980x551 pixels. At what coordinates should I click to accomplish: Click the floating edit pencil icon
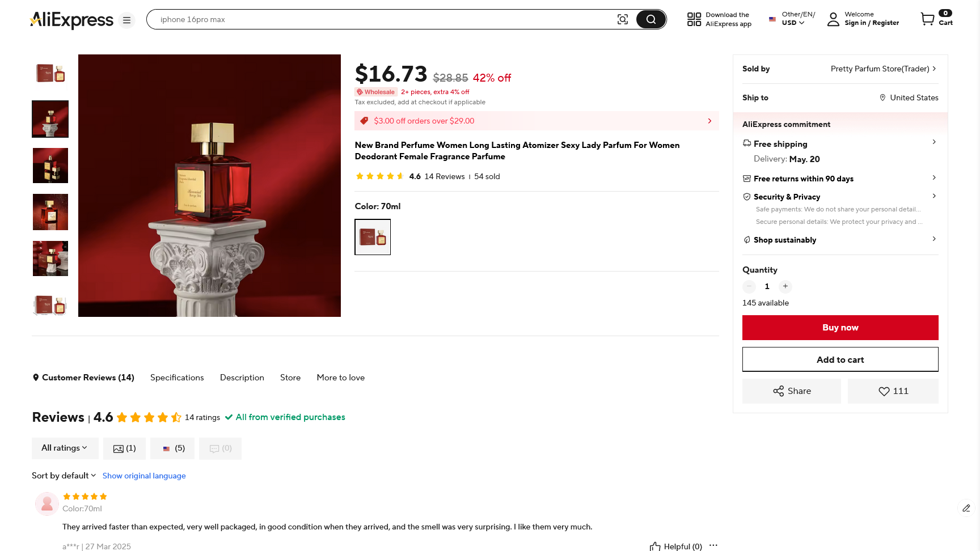966,508
